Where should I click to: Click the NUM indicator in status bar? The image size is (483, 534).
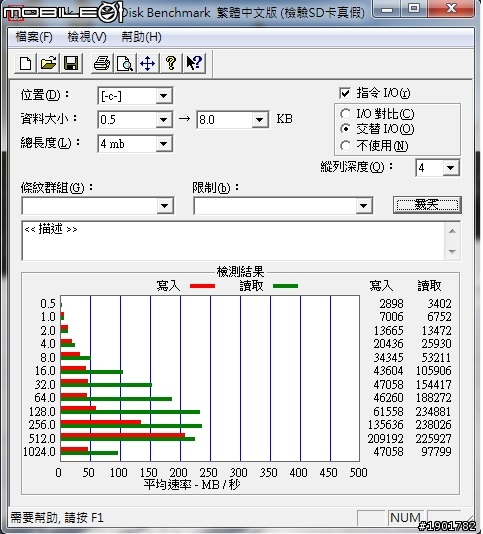point(405,518)
